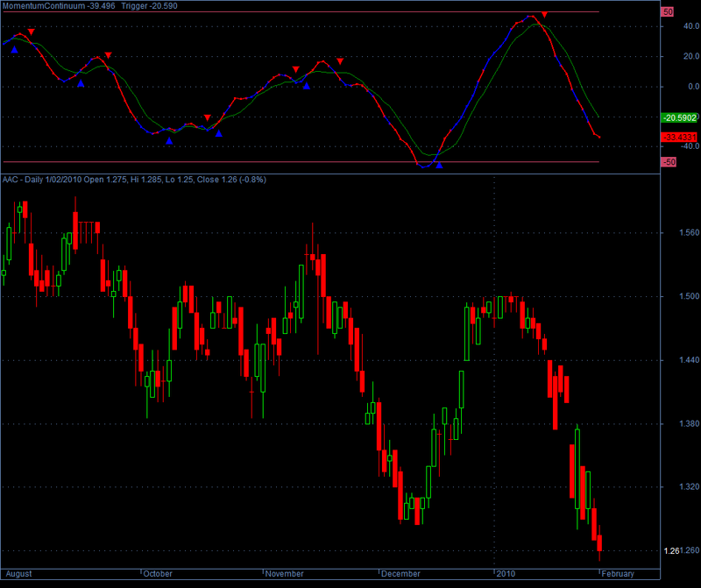701x588 pixels.
Task: Click the November label on the date axis
Action: pyautogui.click(x=284, y=574)
